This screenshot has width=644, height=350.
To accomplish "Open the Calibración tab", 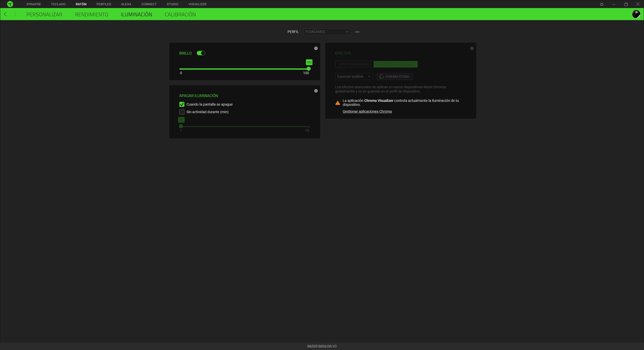I will point(180,14).
